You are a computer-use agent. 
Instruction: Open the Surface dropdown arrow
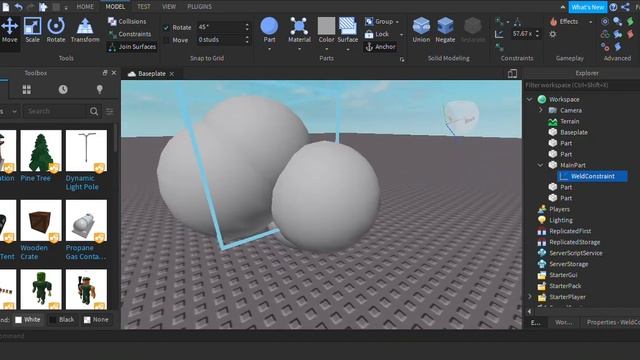(x=348, y=49)
